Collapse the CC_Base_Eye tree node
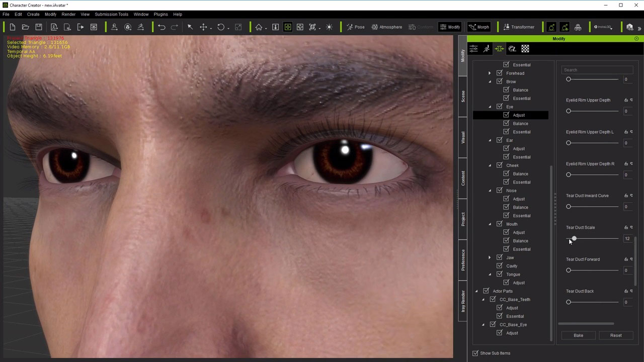644x362 pixels. 483,325
